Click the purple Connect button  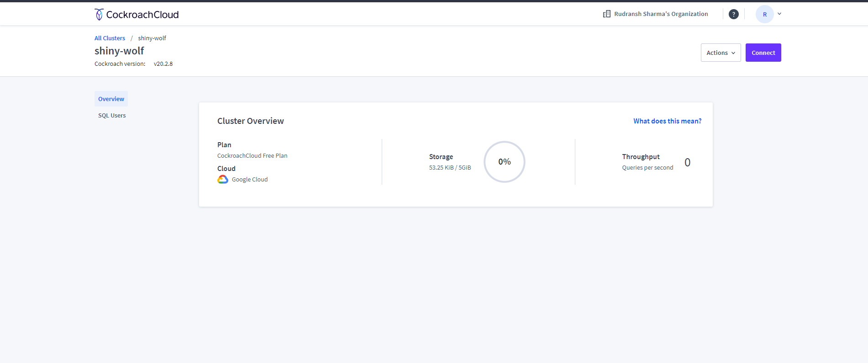tap(763, 53)
